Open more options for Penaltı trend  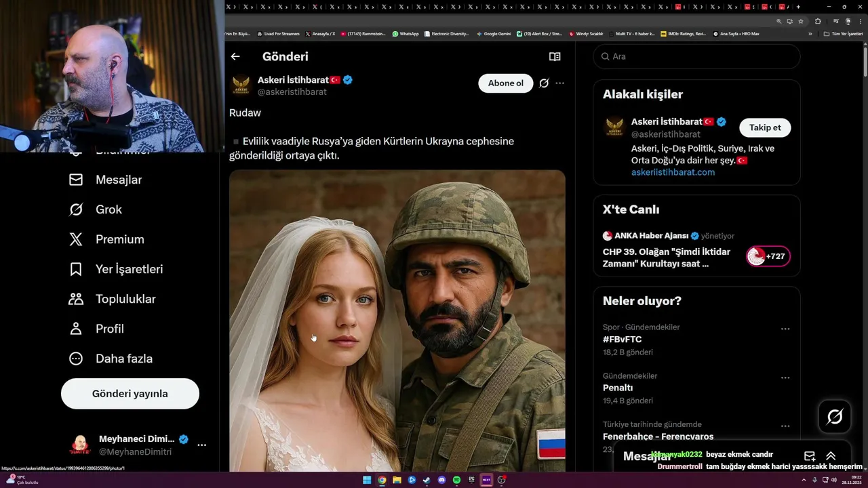click(x=785, y=378)
